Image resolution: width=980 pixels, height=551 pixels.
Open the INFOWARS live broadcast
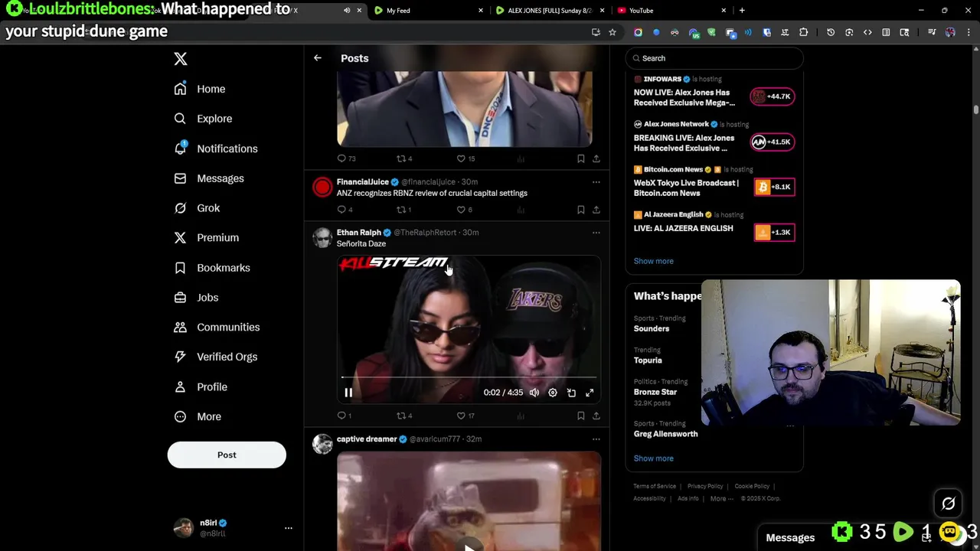(x=714, y=93)
